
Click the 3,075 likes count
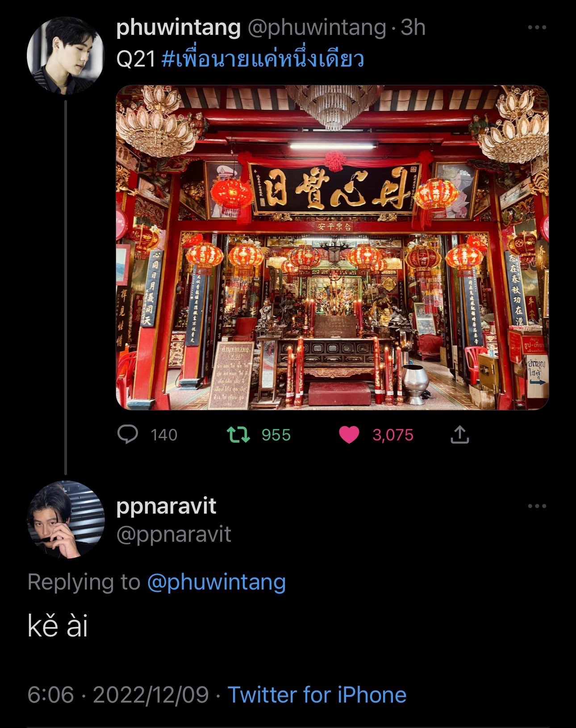[393, 435]
